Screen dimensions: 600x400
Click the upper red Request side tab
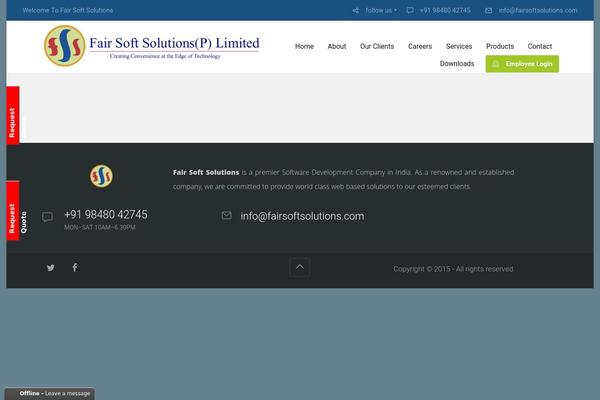(13, 116)
